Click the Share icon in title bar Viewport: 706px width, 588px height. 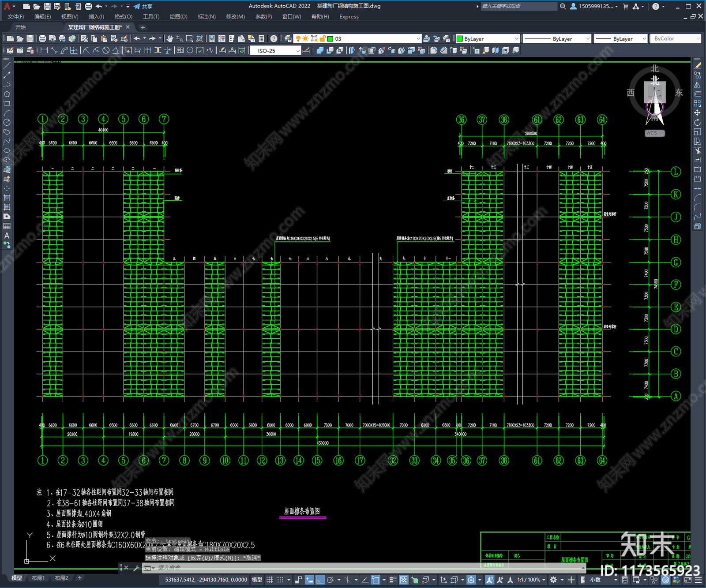click(x=143, y=6)
